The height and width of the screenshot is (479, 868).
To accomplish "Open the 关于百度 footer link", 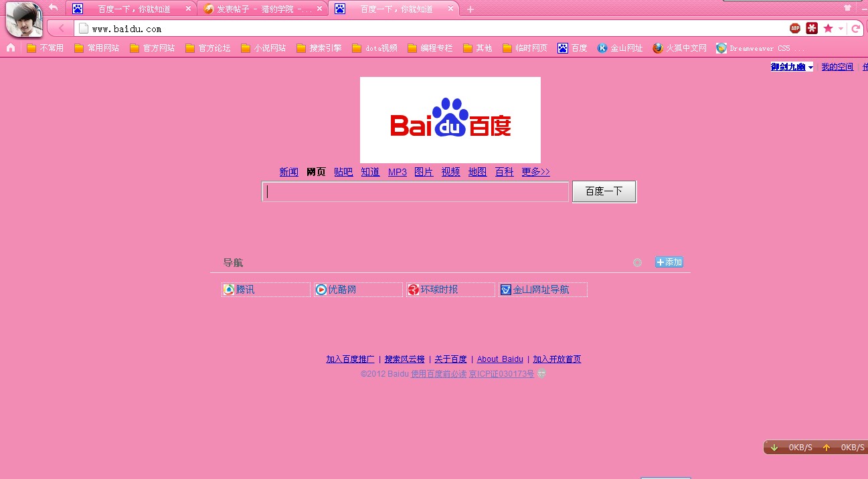I will click(x=450, y=359).
